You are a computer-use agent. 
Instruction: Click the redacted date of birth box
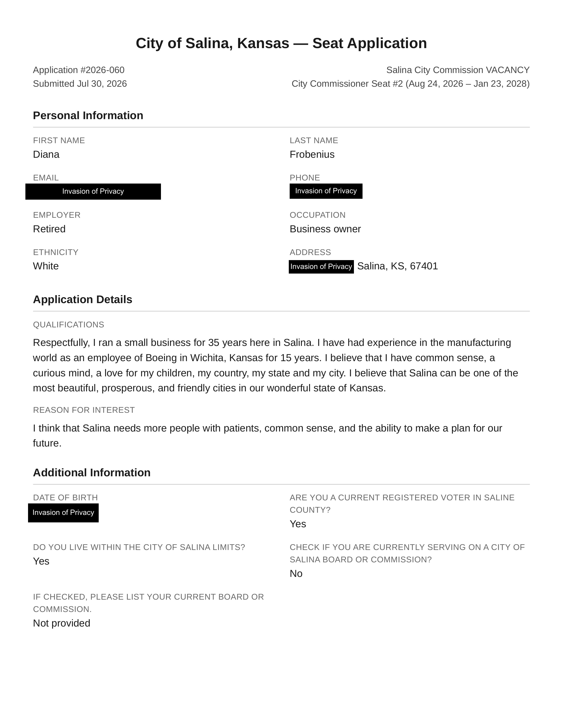pos(63,513)
